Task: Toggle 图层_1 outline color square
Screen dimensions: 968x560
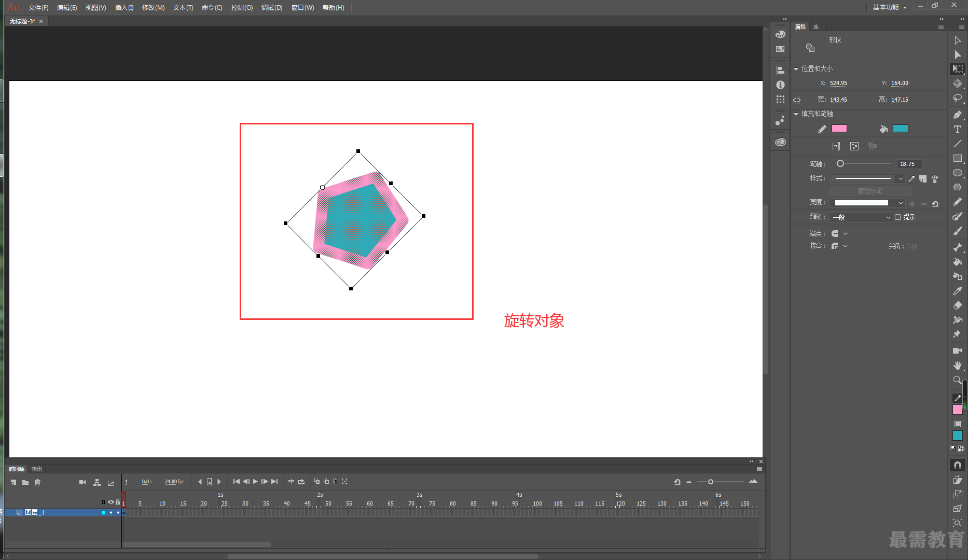Action: tap(103, 512)
